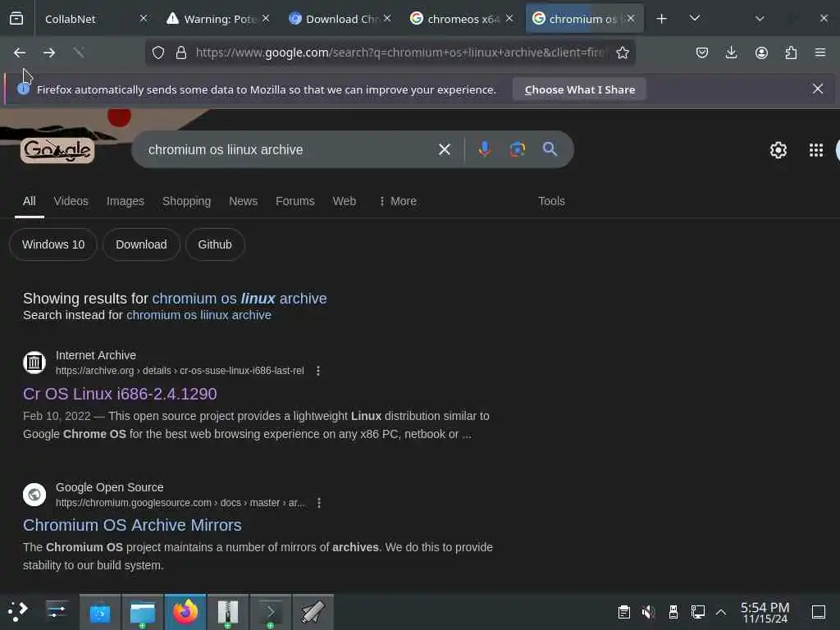This screenshot has height=630, width=840.
Task: Open the file manager from taskbar
Action: click(x=143, y=612)
